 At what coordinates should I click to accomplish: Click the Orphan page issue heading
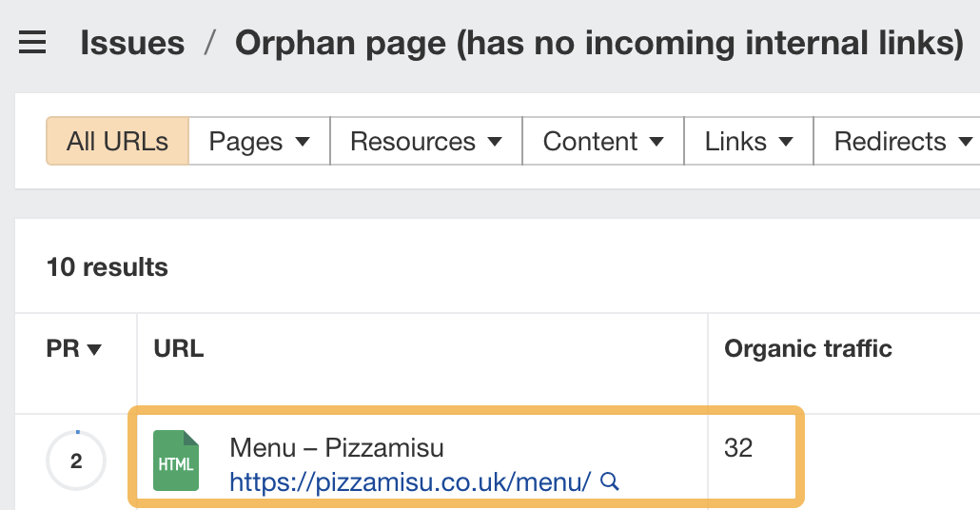tap(599, 43)
